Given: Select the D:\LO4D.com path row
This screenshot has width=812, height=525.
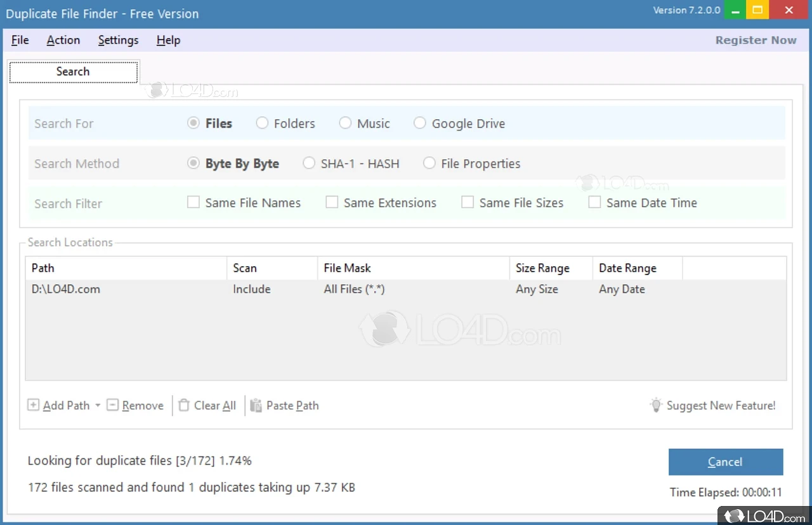Looking at the screenshot, I should click(66, 289).
